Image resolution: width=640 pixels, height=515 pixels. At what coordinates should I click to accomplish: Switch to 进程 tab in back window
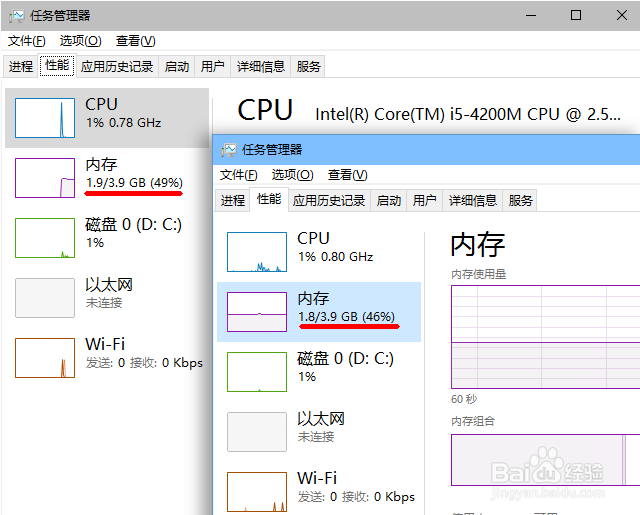click(21, 67)
